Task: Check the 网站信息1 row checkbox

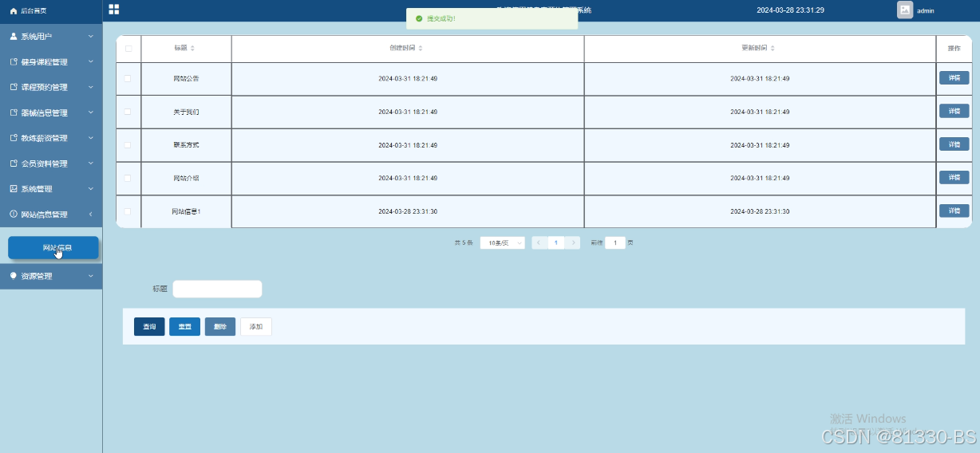Action: pos(128,211)
